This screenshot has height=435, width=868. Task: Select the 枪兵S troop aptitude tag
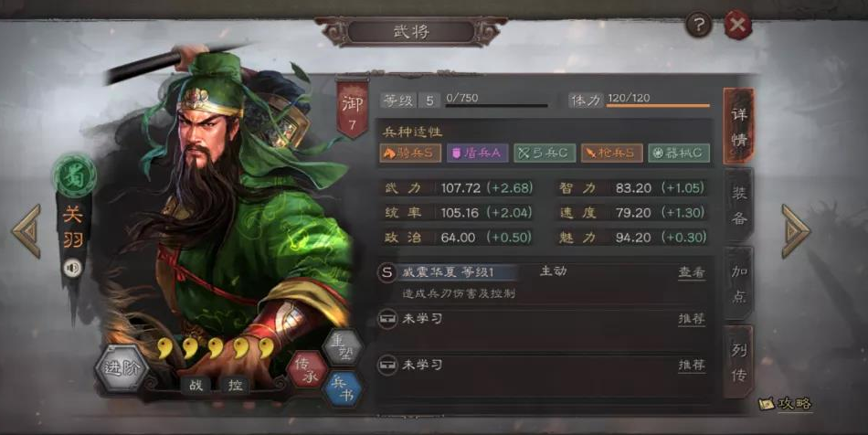tap(611, 154)
